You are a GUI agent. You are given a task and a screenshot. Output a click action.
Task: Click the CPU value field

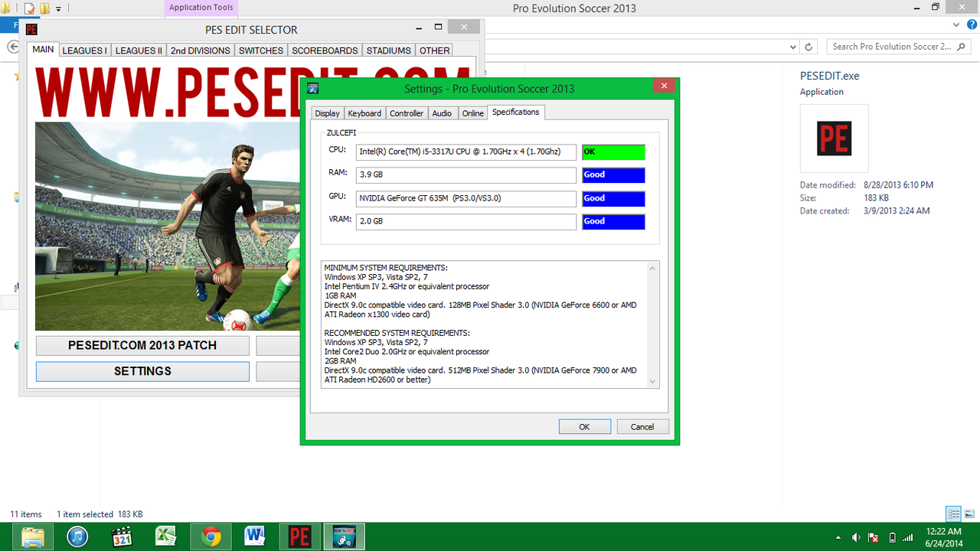point(466,152)
